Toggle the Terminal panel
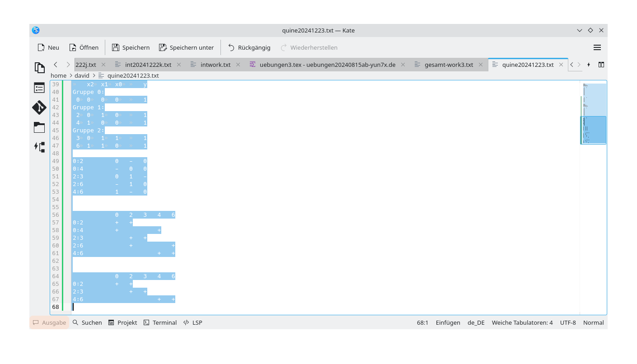This screenshot has width=637, height=364. tap(160, 322)
